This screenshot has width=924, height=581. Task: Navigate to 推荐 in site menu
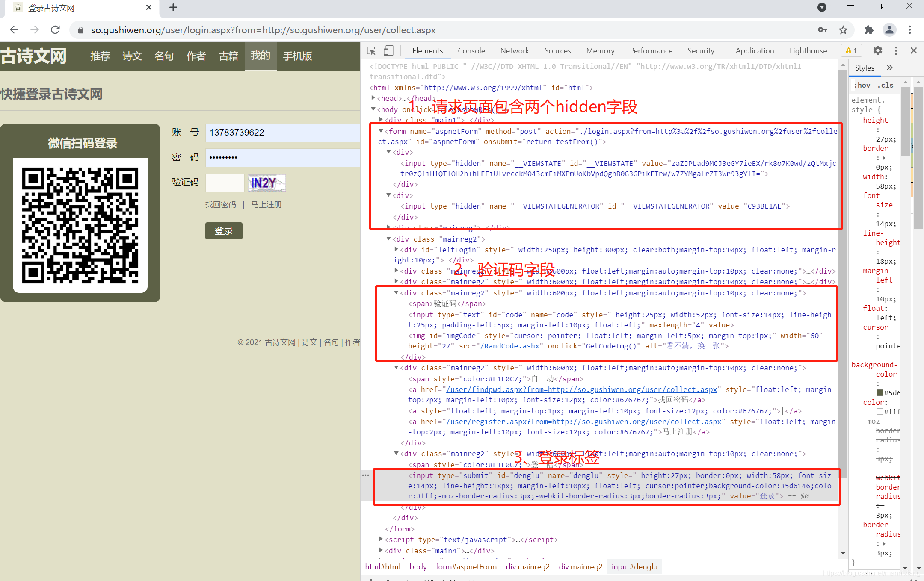[x=100, y=56]
